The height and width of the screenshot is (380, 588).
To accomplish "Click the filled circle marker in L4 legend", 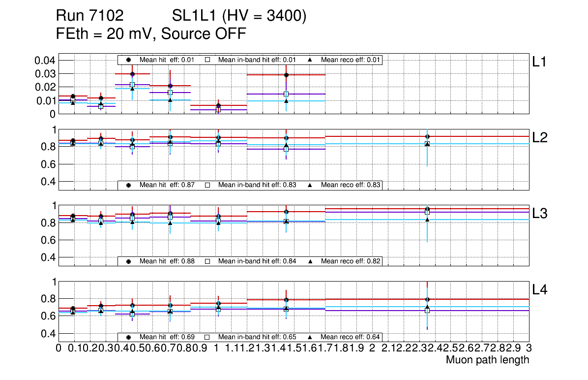I will tap(129, 337).
